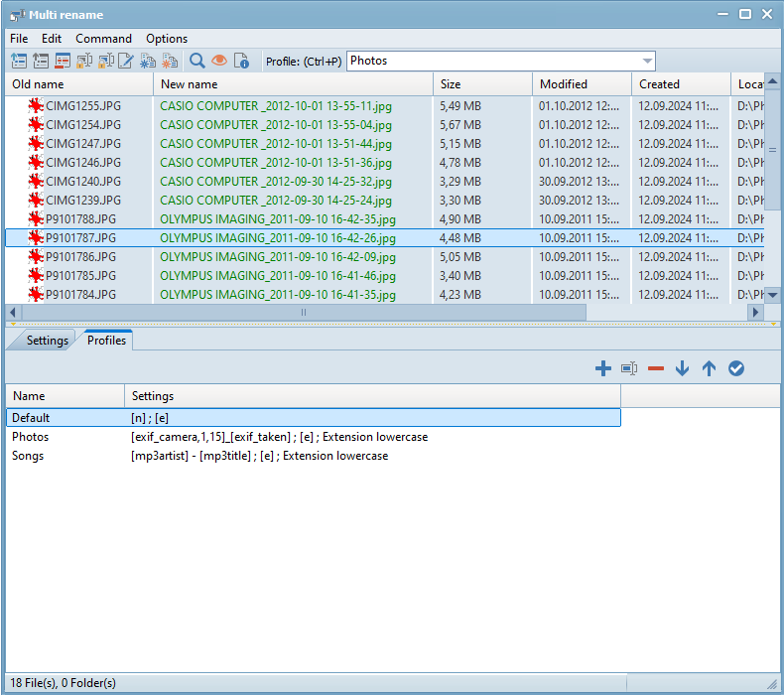
Task: Select the Profiles tab
Action: click(106, 341)
